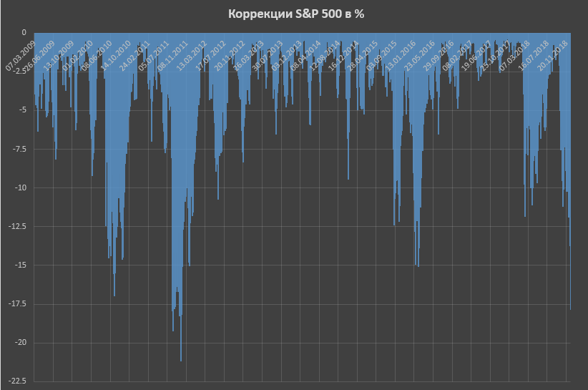Click the date label "24.02.2011"

click(135, 56)
